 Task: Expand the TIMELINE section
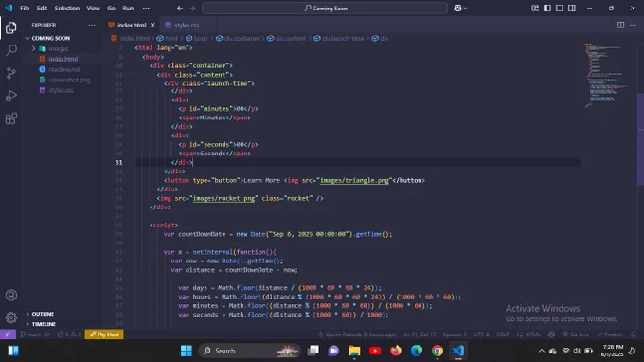44,324
